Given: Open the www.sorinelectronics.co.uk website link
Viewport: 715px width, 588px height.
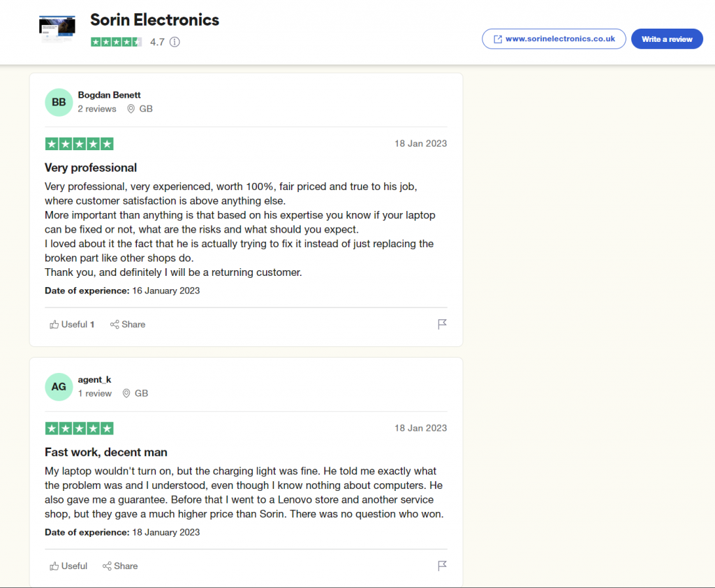Looking at the screenshot, I should pos(554,39).
